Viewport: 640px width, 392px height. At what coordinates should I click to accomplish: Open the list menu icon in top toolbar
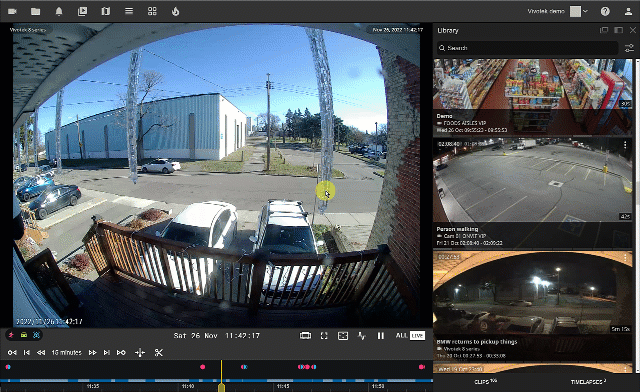129,11
